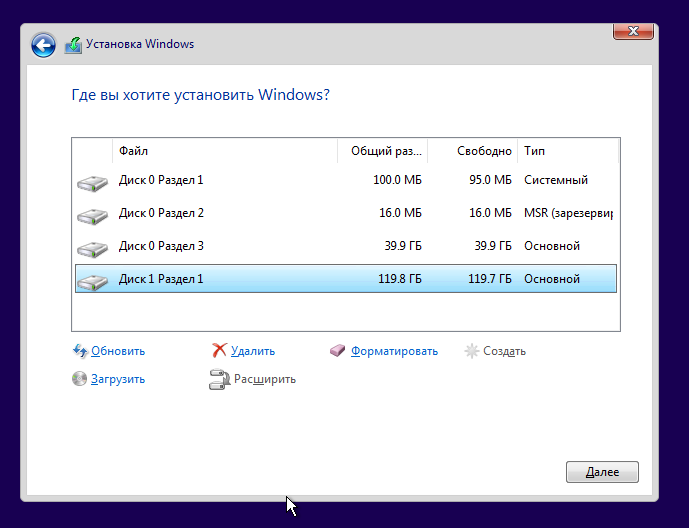The image size is (689, 528).
Task: Sort by the Свободно column header
Action: (x=473, y=151)
